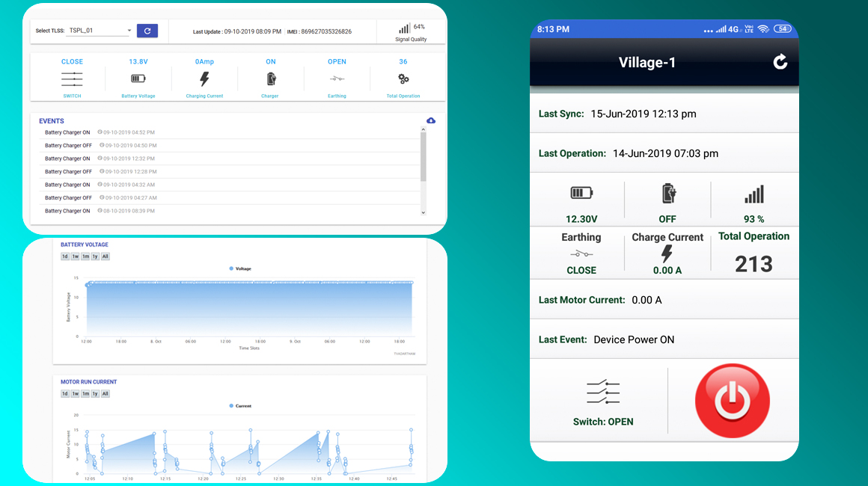Click the blue refresh button next to TSPL_01
The image size is (868, 486).
pyautogui.click(x=147, y=31)
